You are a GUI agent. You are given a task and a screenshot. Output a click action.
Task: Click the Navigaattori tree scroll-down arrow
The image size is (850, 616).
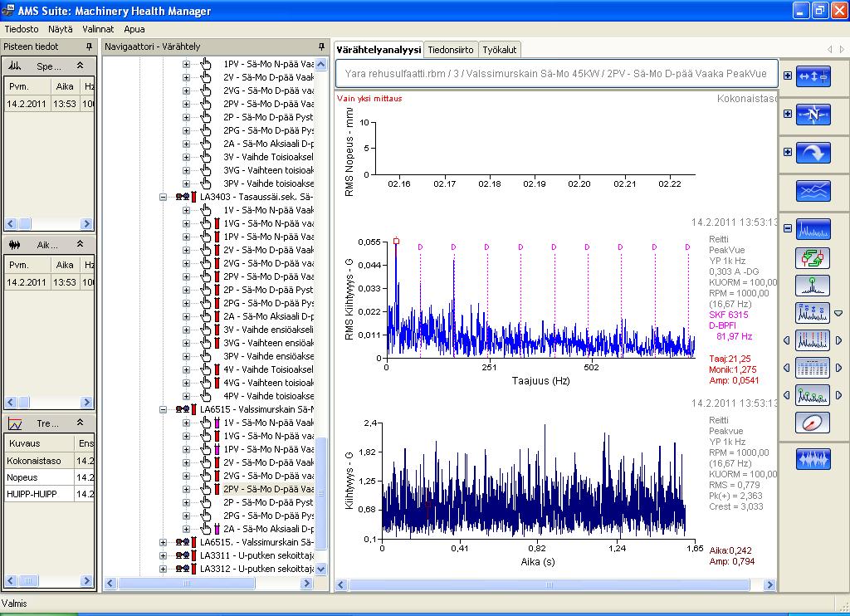point(321,569)
